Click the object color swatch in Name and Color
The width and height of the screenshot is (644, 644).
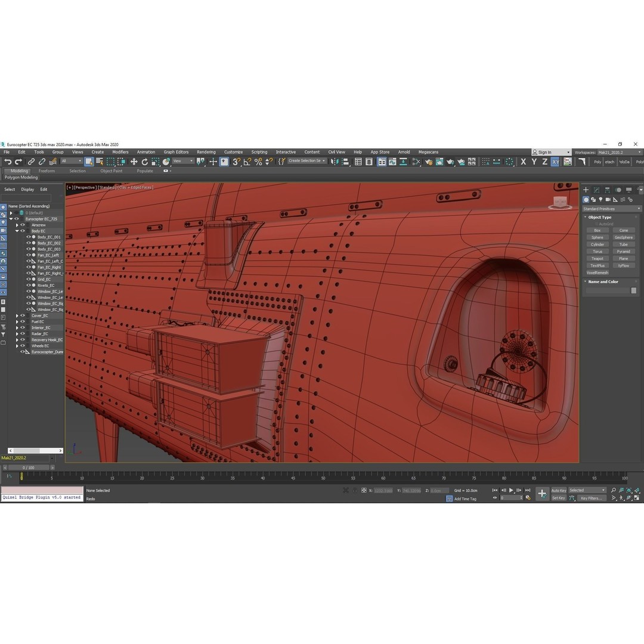click(x=634, y=290)
